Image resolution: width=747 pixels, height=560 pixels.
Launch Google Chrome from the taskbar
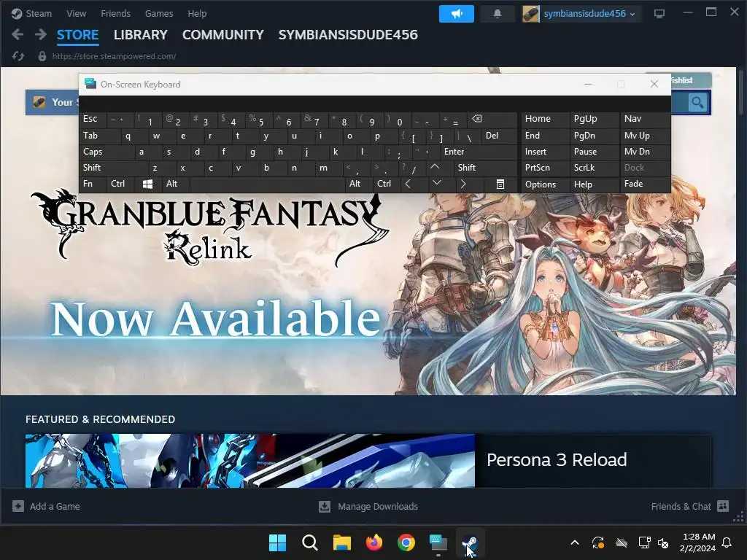tap(406, 542)
